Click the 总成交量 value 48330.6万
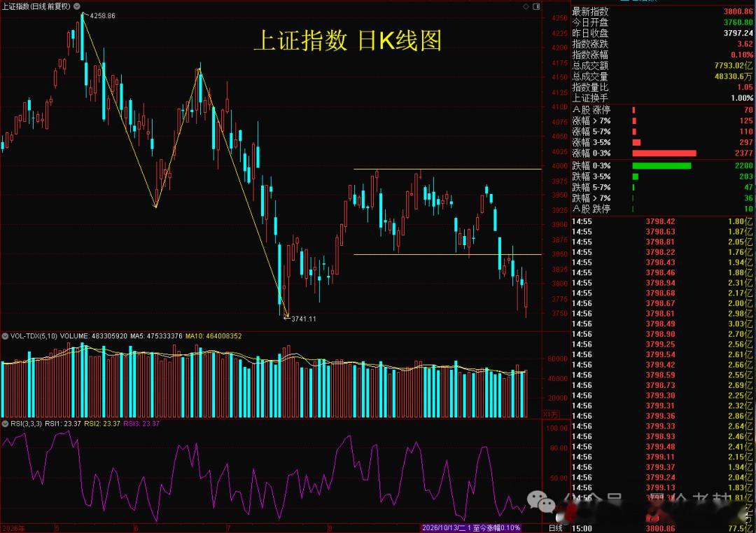The width and height of the screenshot is (756, 533). 734,76
